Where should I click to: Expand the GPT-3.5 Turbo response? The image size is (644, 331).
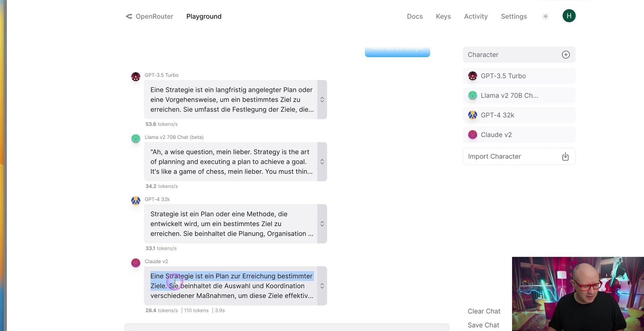(x=322, y=100)
